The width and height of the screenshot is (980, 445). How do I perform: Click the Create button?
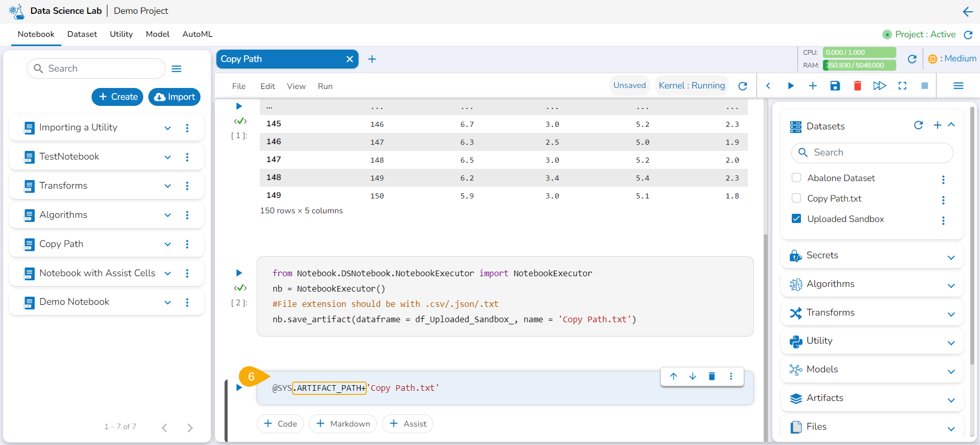point(118,97)
